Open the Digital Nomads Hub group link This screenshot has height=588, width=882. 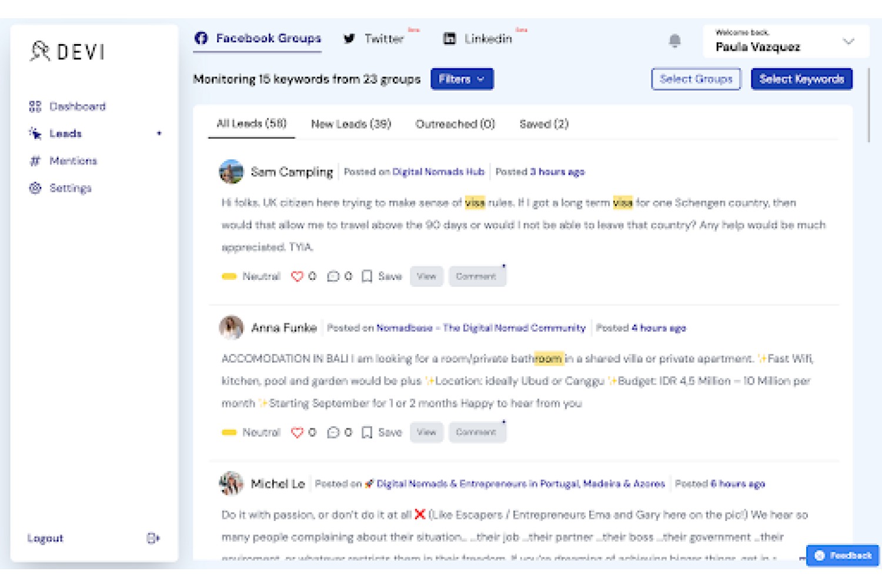[x=439, y=172]
